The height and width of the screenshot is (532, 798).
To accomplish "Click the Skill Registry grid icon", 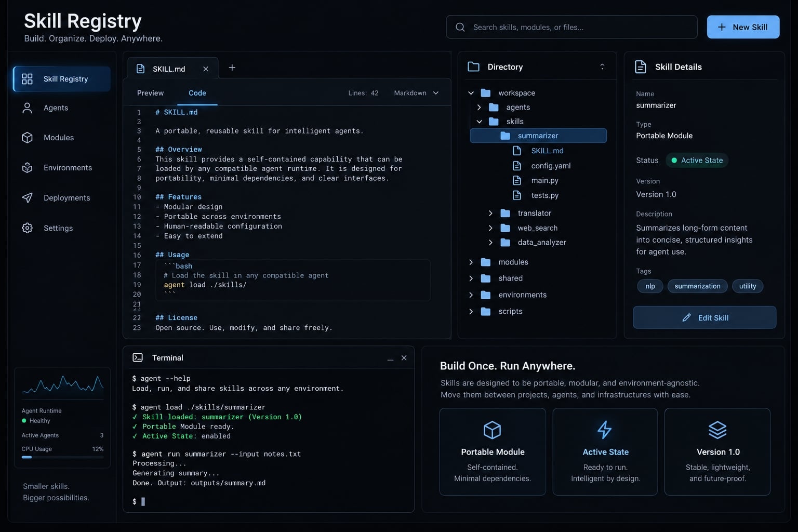I will tap(27, 79).
